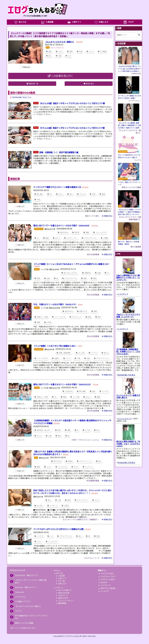Click この記事を見に行く button
The image size is (149, 644).
(x=60, y=76)
